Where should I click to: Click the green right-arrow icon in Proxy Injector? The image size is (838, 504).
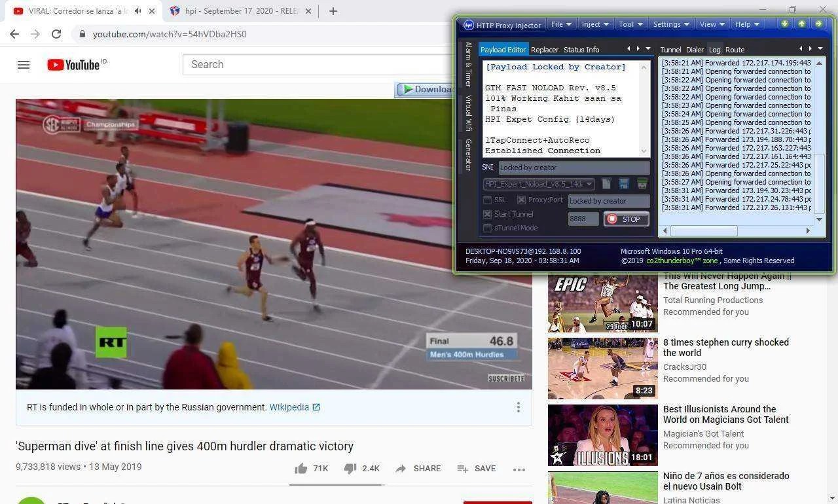tap(818, 24)
